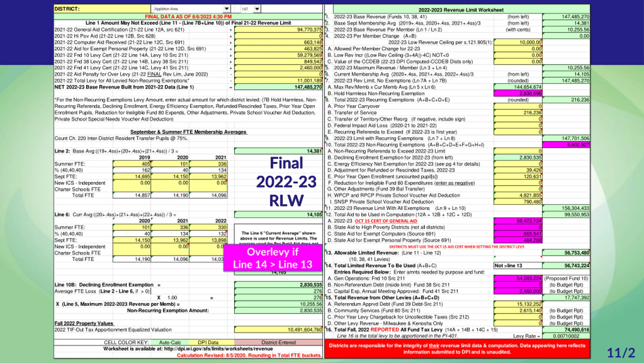Select Fnd 10 Levy Cert value 59,279,569

click(278, 55)
